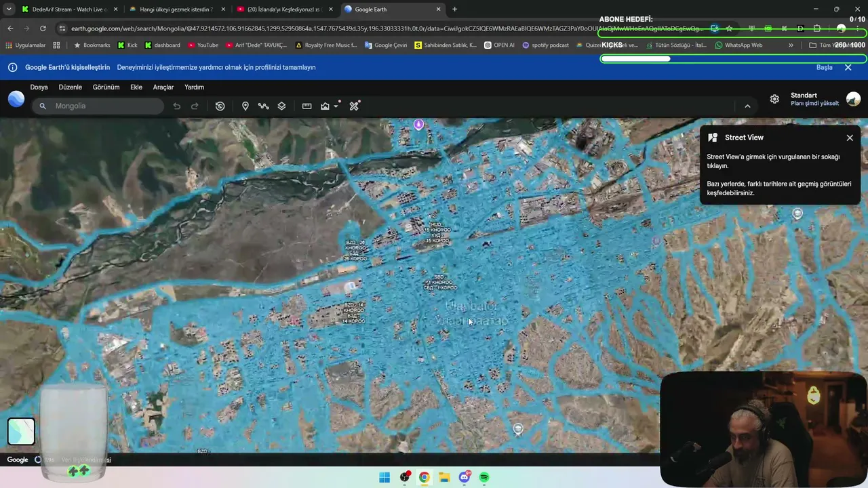Reload the current page

[43, 28]
